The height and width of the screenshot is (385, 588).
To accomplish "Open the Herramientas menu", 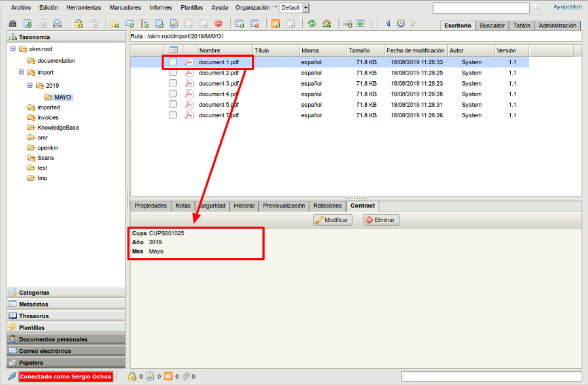I will click(x=83, y=8).
